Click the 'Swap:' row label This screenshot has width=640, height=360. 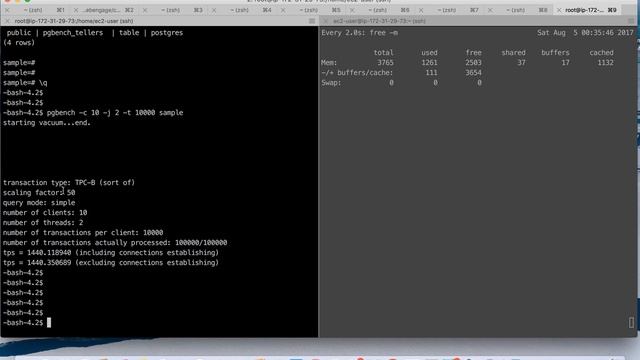(x=331, y=83)
